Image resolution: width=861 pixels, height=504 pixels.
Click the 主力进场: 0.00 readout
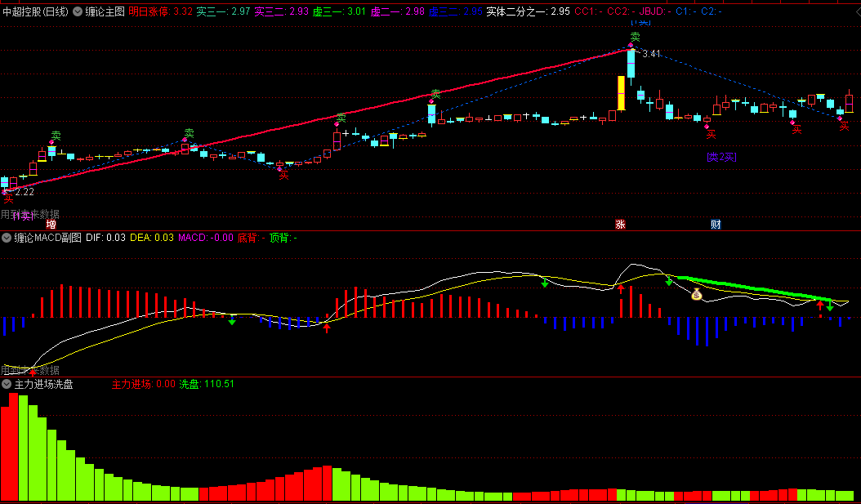click(x=143, y=384)
